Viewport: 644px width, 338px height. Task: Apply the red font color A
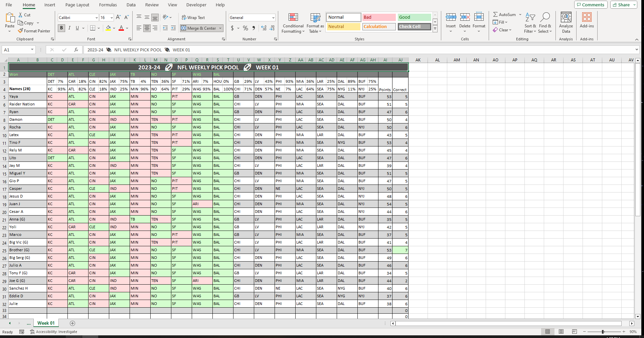click(121, 28)
